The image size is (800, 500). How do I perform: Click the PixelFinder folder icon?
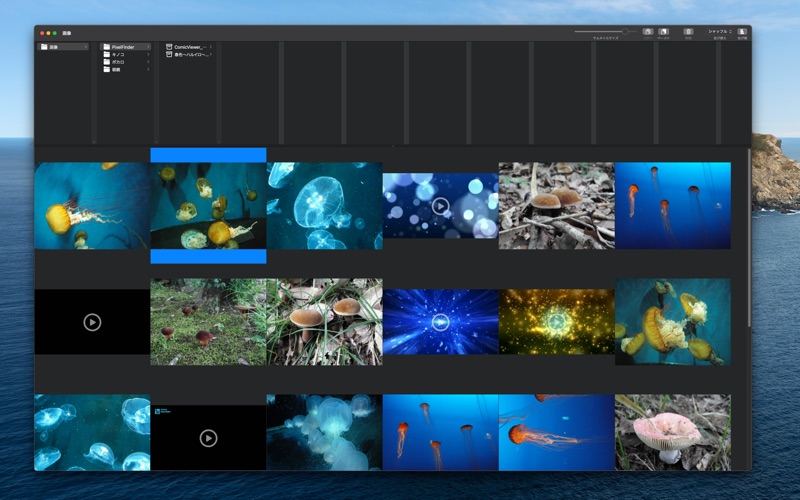[107, 47]
